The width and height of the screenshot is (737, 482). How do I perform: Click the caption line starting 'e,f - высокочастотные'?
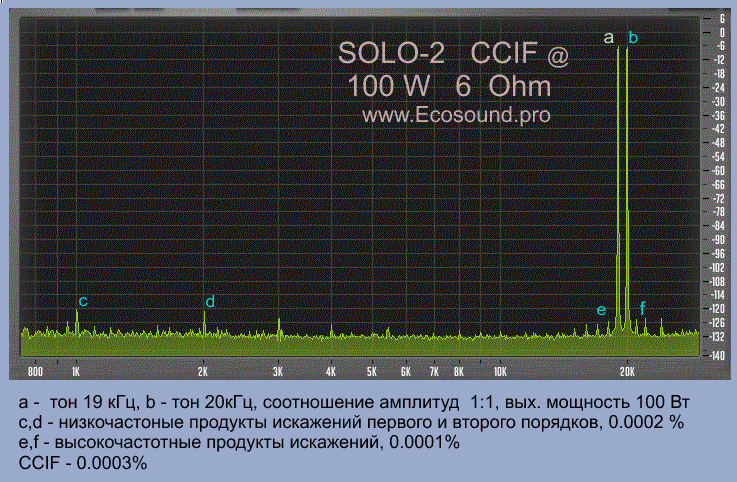pyautogui.click(x=239, y=443)
